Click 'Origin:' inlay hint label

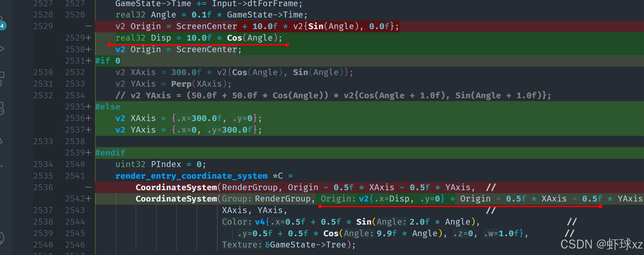(x=338, y=199)
